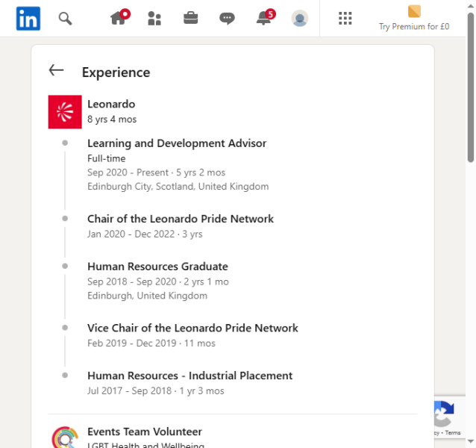The width and height of the screenshot is (476, 448).
Task: Open the search magnifier icon
Action: (x=66, y=19)
